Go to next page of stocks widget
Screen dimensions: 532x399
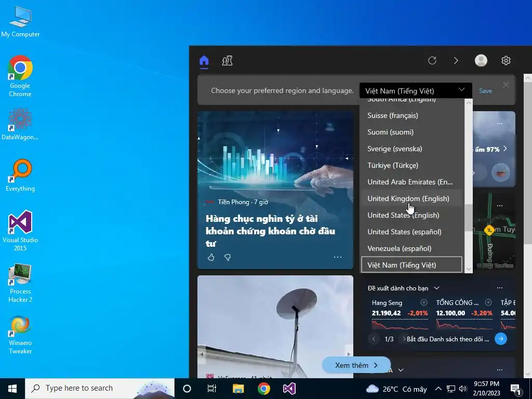click(x=404, y=339)
